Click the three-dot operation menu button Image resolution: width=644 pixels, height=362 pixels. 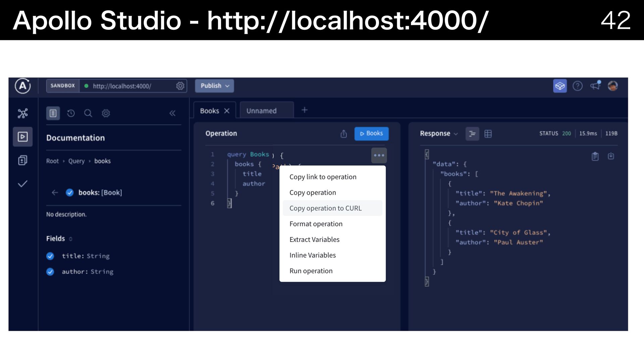click(x=379, y=156)
